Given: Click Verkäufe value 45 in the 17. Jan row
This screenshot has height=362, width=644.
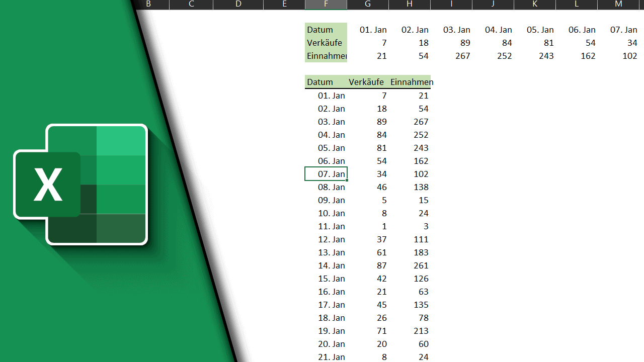Looking at the screenshot, I should pyautogui.click(x=381, y=305).
